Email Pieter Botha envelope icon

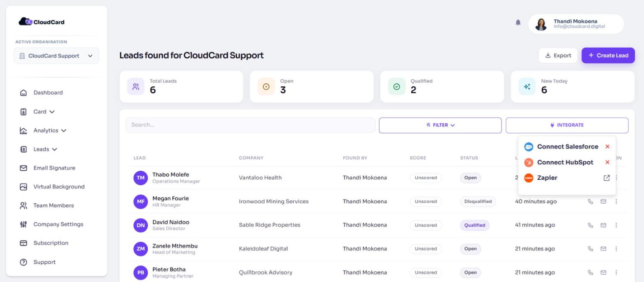coord(603,273)
